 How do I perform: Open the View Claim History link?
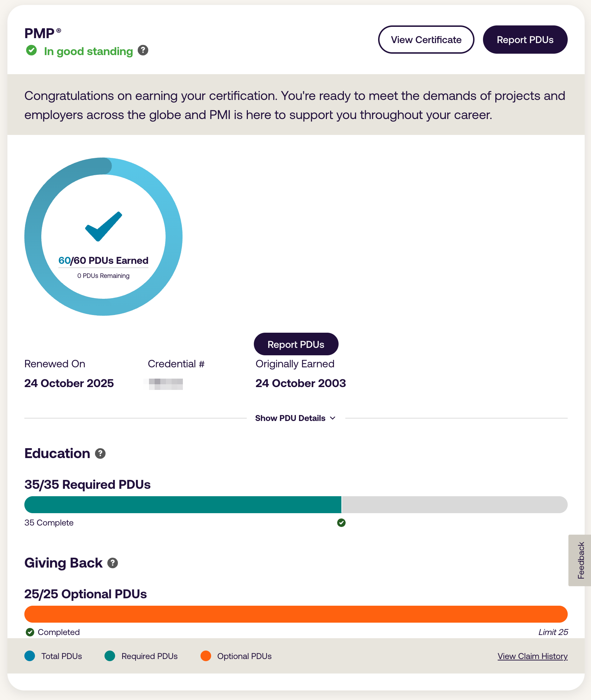(x=532, y=656)
